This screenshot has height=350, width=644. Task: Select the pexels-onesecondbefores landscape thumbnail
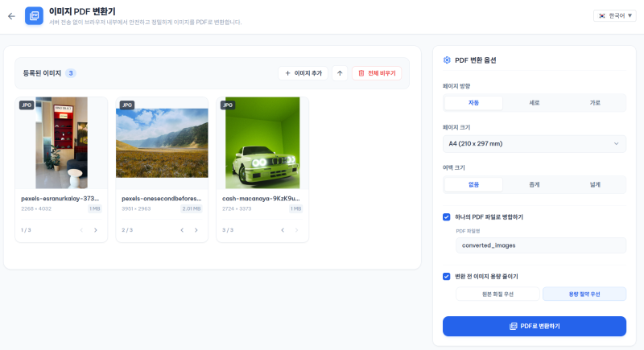162,142
